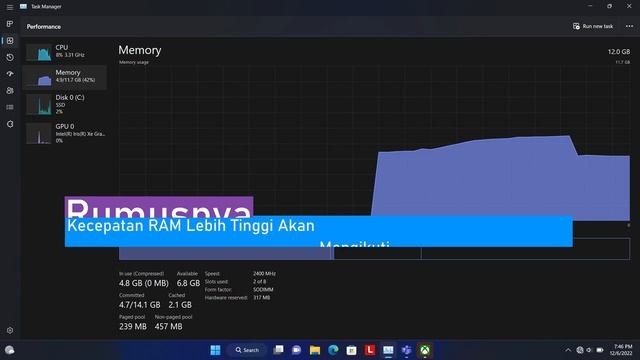Select the CPU performance item
Image resolution: width=640 pixels, height=360 pixels.
coord(65,52)
